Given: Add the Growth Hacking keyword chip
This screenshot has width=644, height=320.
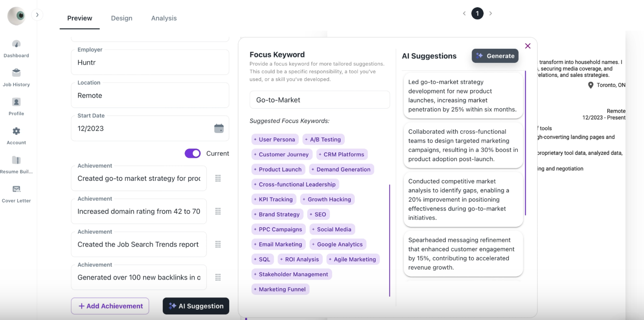Looking at the screenshot, I should [x=327, y=199].
